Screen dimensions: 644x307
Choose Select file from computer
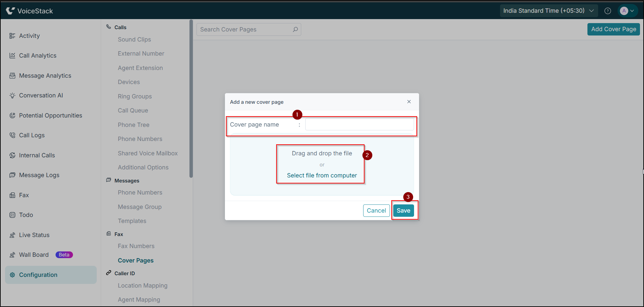[x=321, y=175]
